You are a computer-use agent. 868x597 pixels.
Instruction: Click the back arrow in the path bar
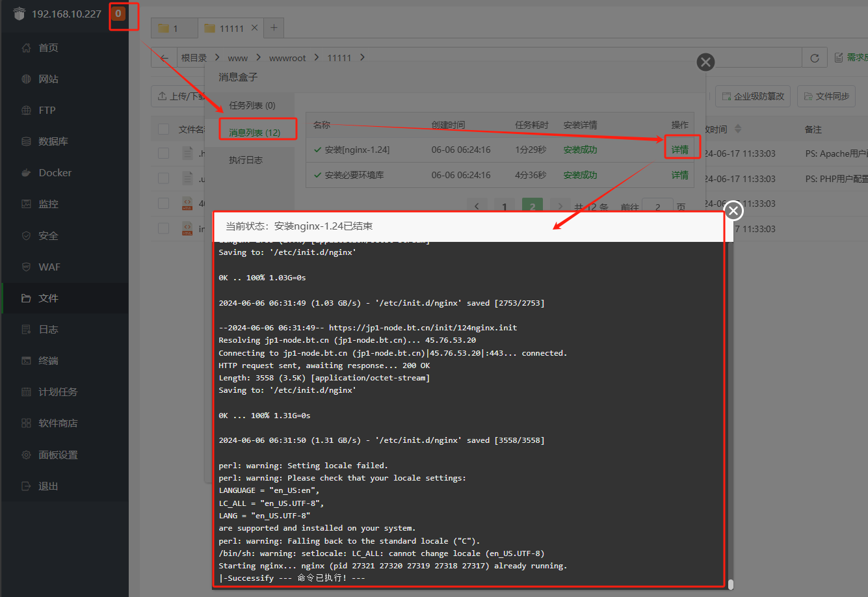pyautogui.click(x=164, y=57)
